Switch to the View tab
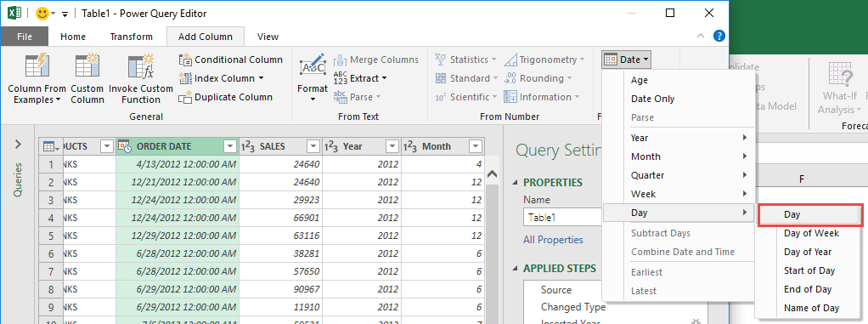868x324 pixels. (268, 37)
